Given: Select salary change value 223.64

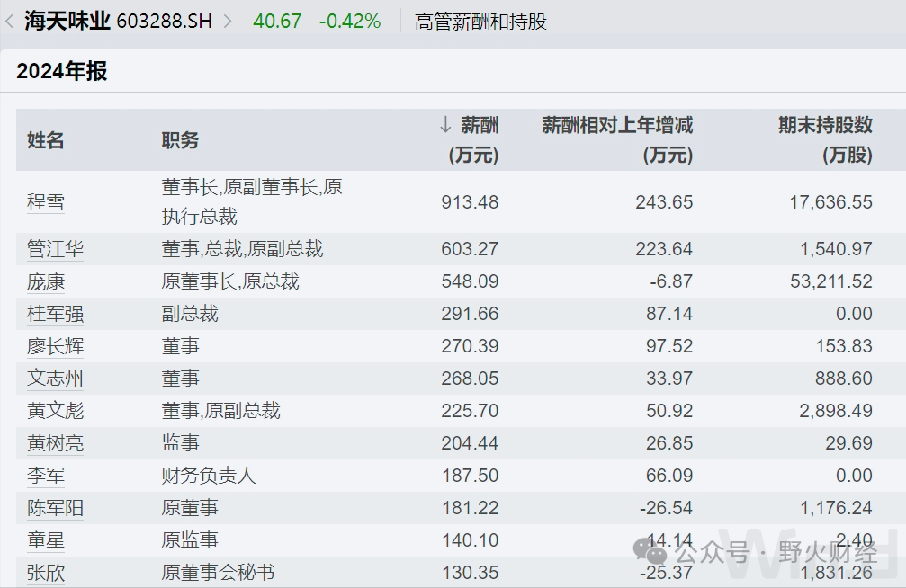Looking at the screenshot, I should (664, 249).
